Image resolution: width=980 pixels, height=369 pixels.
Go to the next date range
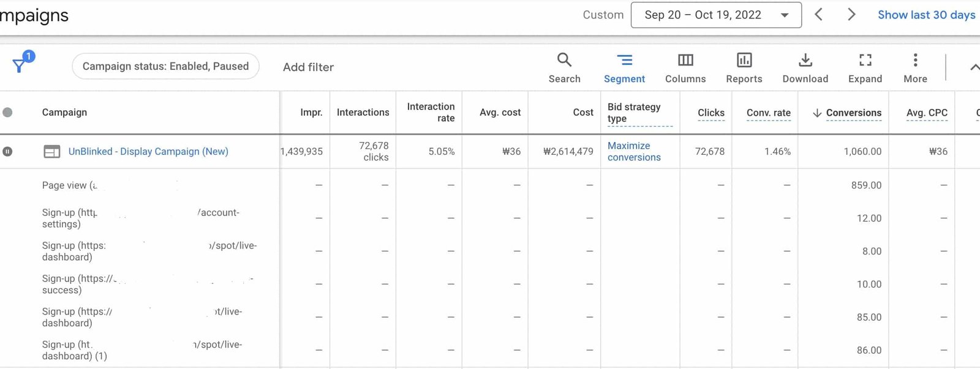coord(851,15)
